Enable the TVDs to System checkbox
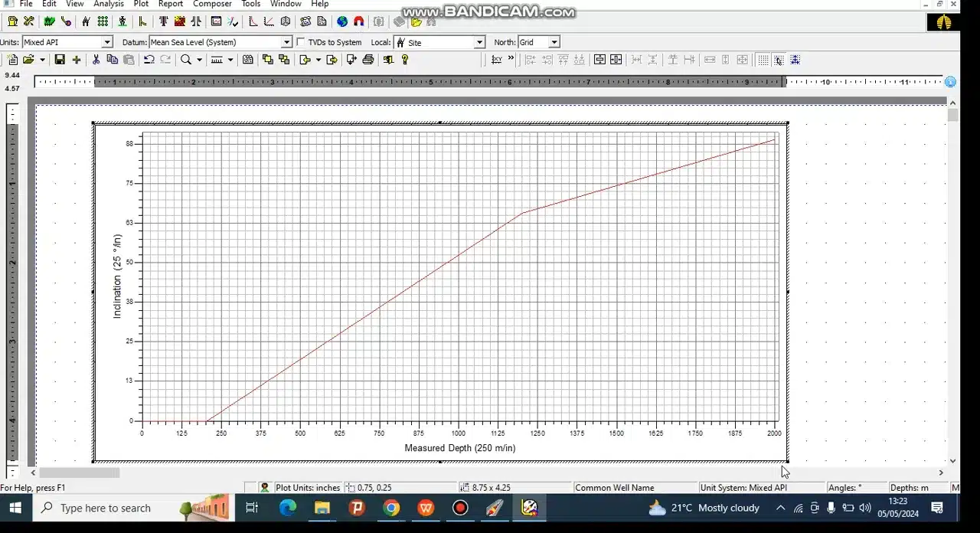The height and width of the screenshot is (533, 980). [x=301, y=42]
